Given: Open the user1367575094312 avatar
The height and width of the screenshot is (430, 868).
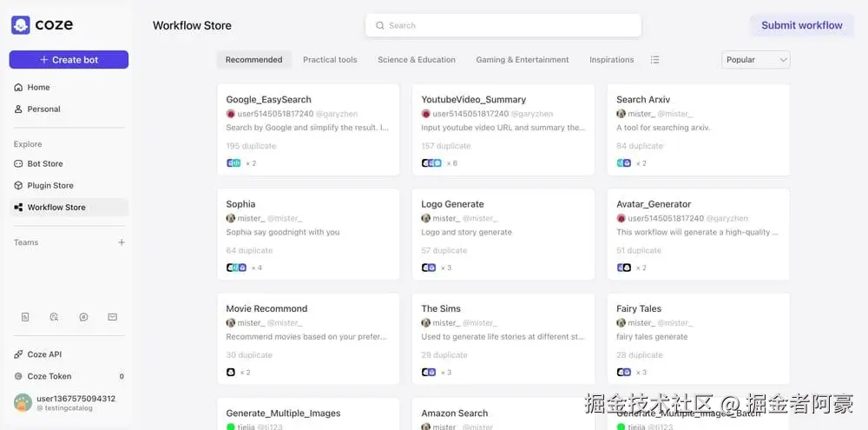Looking at the screenshot, I should point(23,402).
